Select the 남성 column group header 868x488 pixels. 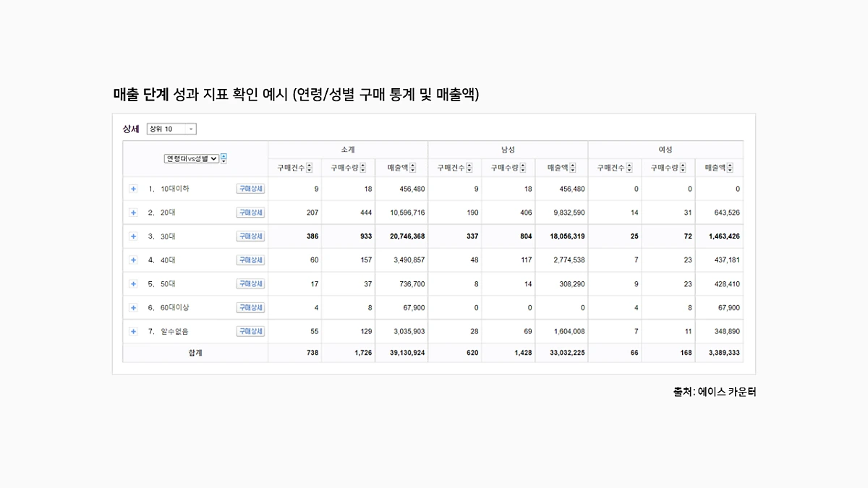click(508, 150)
